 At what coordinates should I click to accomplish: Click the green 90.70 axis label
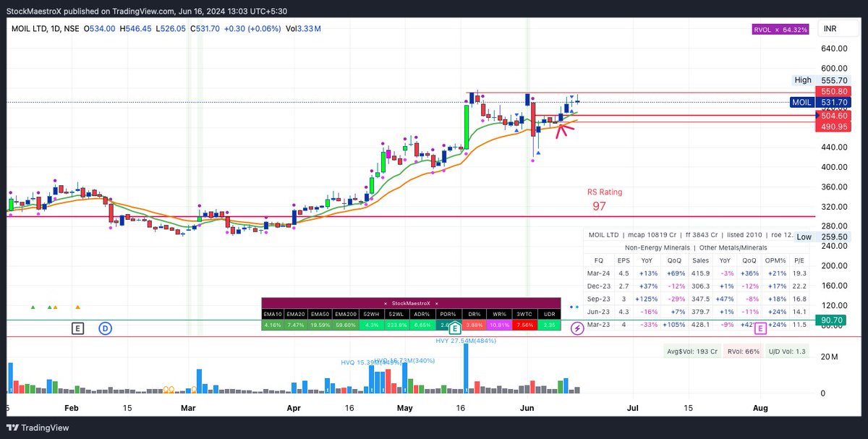pyautogui.click(x=830, y=320)
